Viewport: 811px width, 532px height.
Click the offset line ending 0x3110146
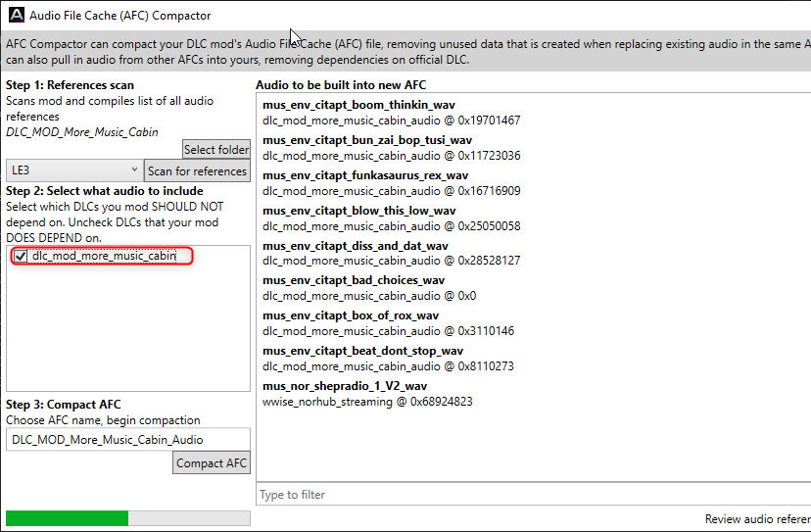(388, 331)
